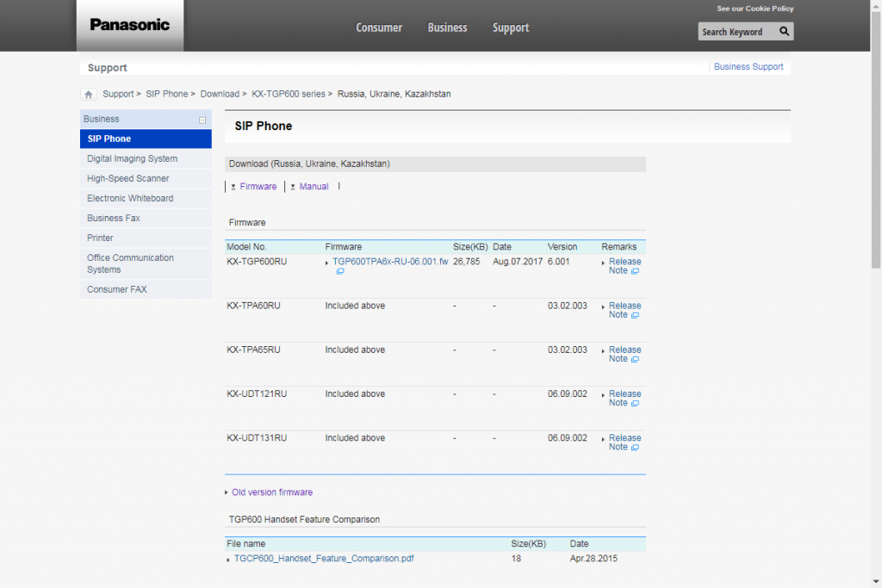Select Digital Imaging System in sidebar
Image resolution: width=882 pixels, height=588 pixels.
pos(146,158)
